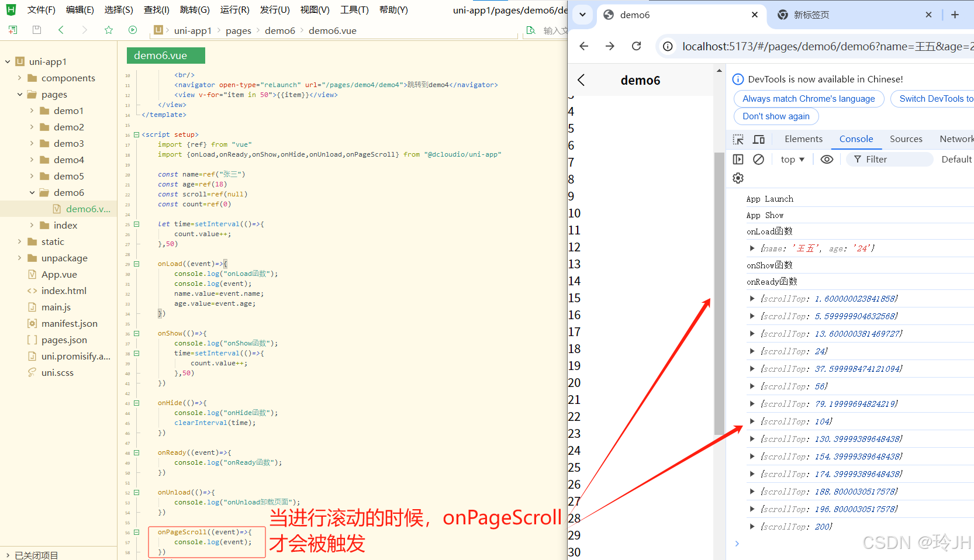
Task: Toggle the device emulation toolbar in DevTools
Action: coord(759,139)
